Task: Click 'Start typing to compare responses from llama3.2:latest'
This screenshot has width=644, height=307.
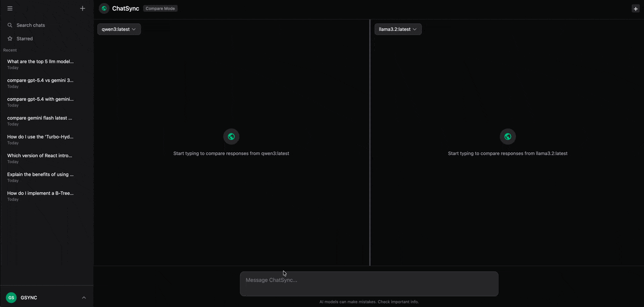Action: coord(508,153)
